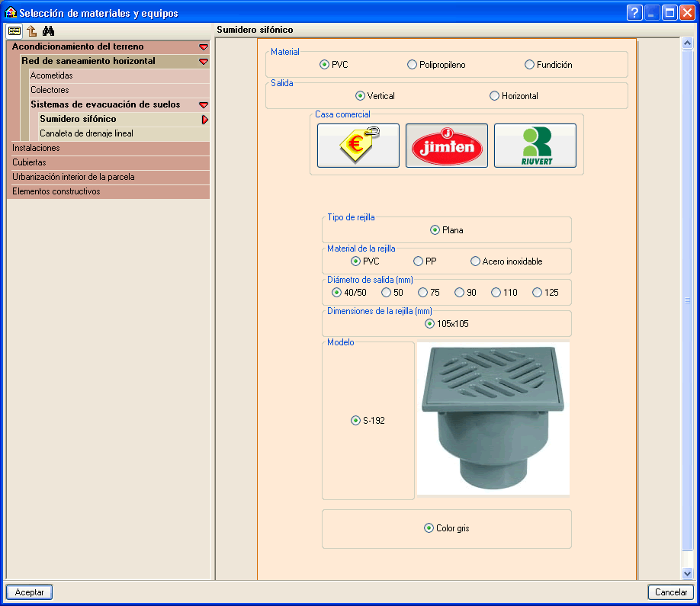Click the S-192 drain product image
This screenshot has height=606, width=700.
pos(493,418)
